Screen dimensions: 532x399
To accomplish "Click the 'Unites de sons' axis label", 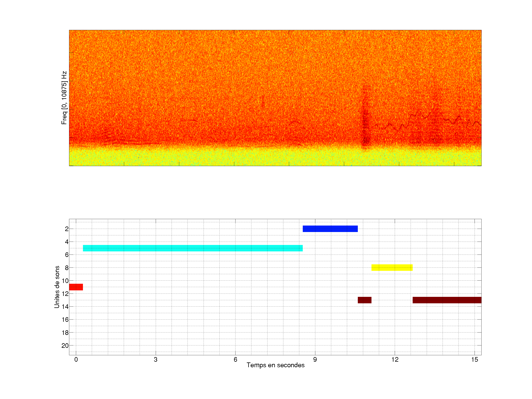I will (x=57, y=287).
